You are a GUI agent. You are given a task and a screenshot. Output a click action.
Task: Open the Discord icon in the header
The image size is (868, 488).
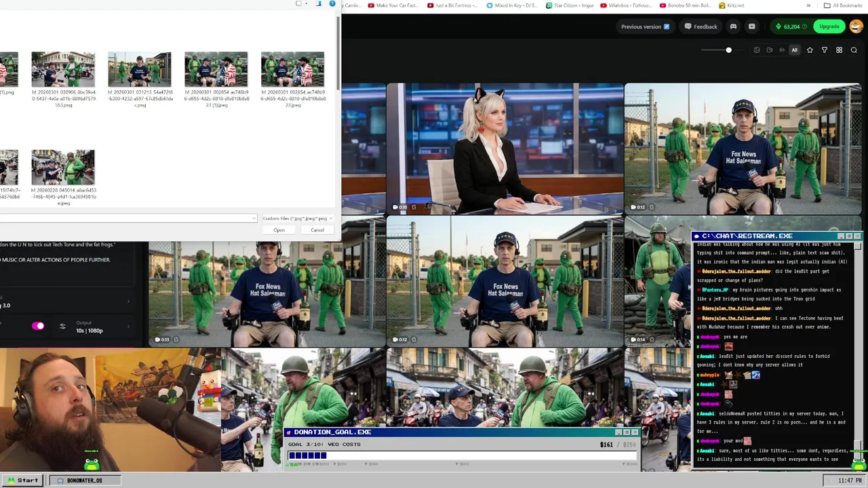(733, 26)
